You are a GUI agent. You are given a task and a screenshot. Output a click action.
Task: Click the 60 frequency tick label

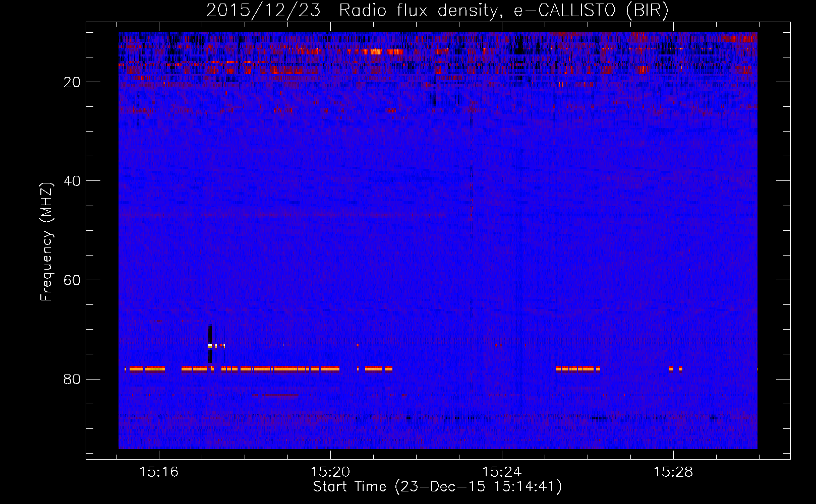click(x=72, y=280)
